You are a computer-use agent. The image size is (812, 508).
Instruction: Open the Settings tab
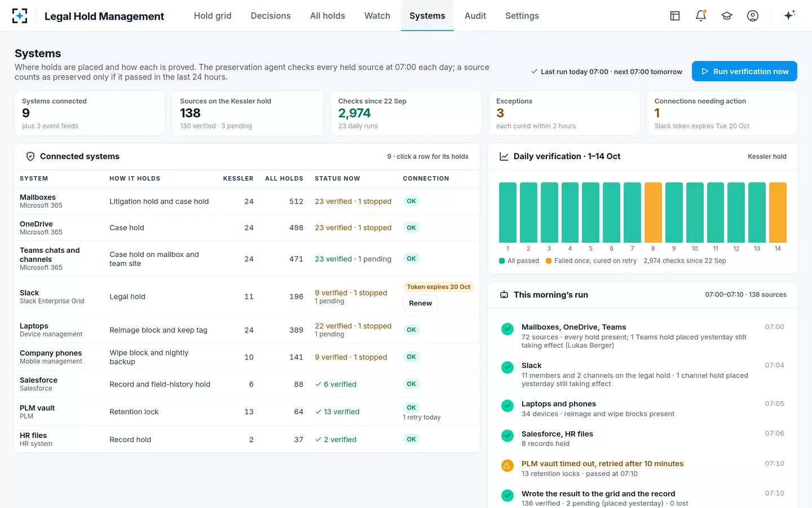point(522,16)
